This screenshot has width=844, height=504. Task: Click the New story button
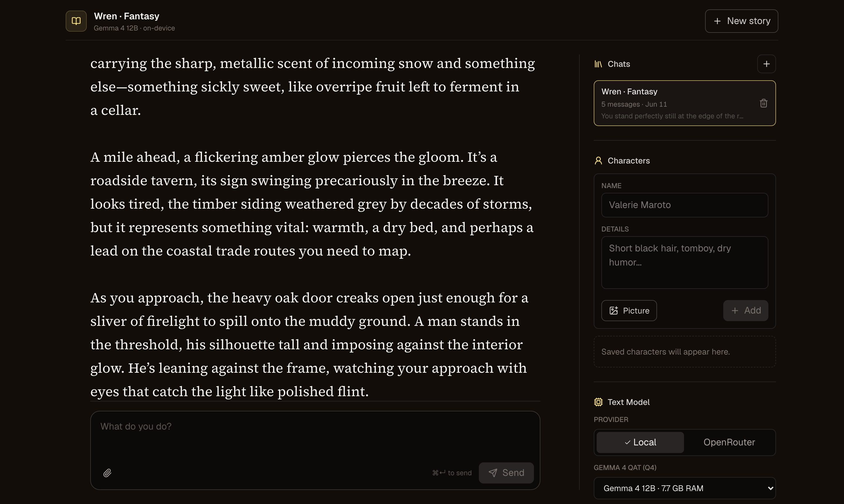click(x=741, y=21)
